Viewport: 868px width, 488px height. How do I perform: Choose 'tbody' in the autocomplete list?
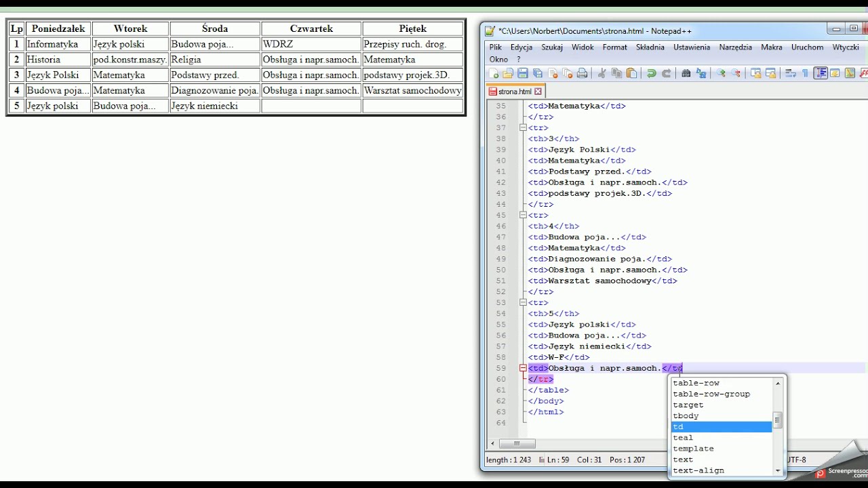point(722,415)
